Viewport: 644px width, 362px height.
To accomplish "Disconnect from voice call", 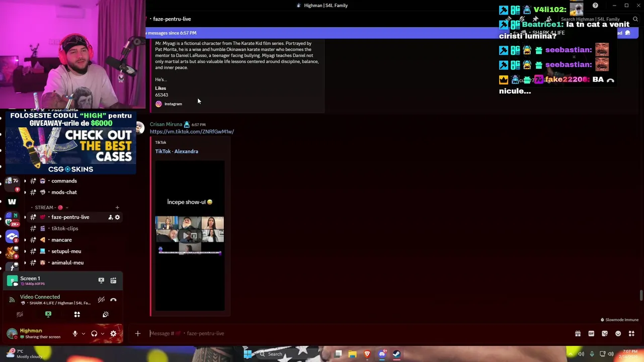I will [x=113, y=300].
